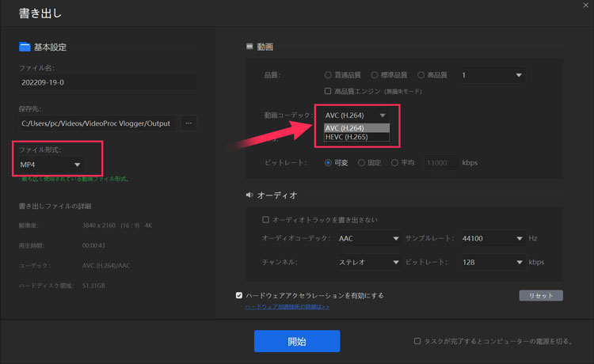This screenshot has width=594, height=364.
Task: Disable hardware acceleration checkbox
Action: point(239,295)
